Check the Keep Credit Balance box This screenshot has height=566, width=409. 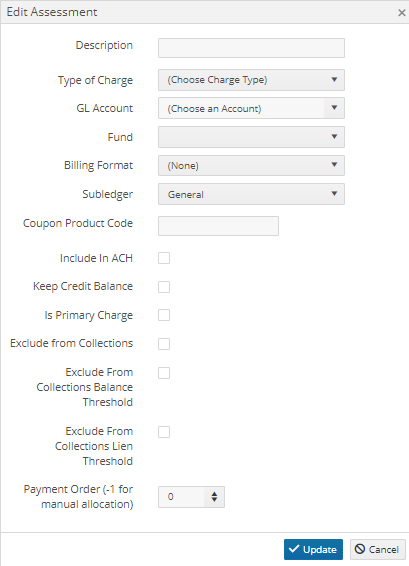tap(164, 287)
